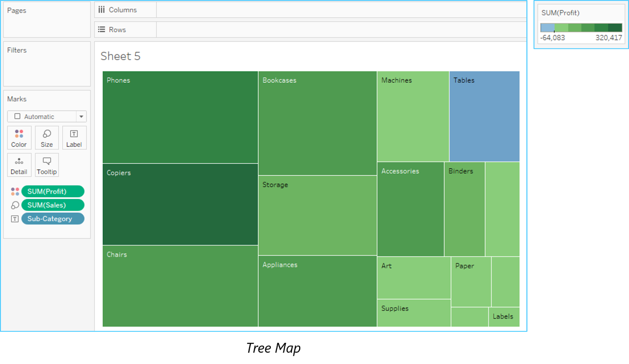Open the Size marks card
This screenshot has width=629, height=364.
coord(47,137)
